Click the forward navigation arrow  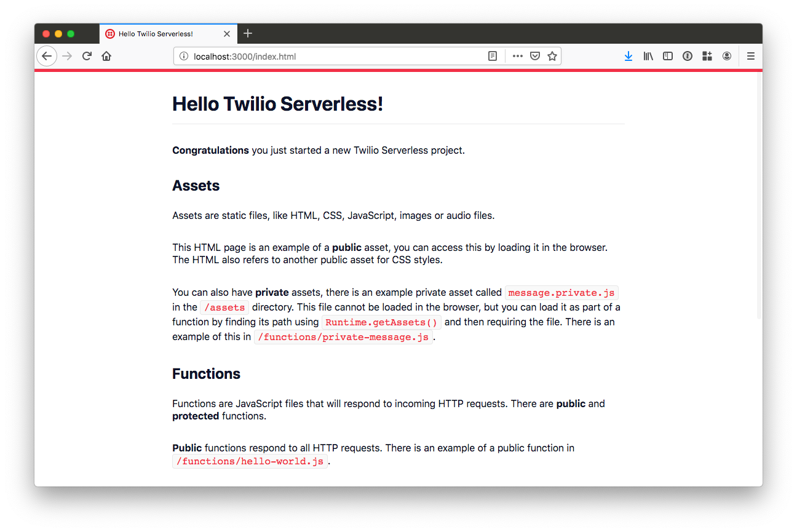[67, 56]
